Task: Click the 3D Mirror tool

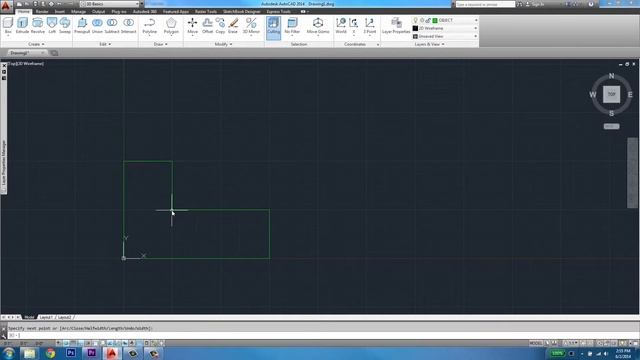Action: coord(251,26)
